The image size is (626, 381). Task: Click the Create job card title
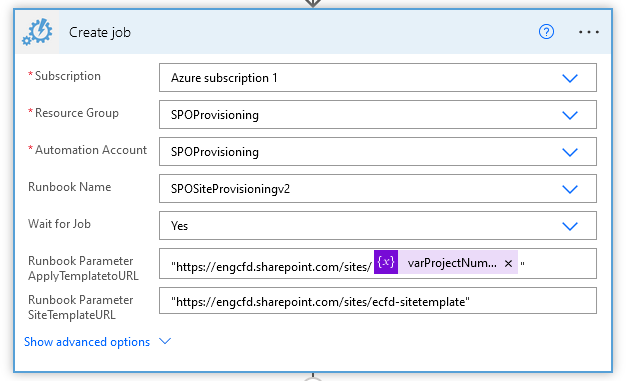pyautogui.click(x=100, y=32)
